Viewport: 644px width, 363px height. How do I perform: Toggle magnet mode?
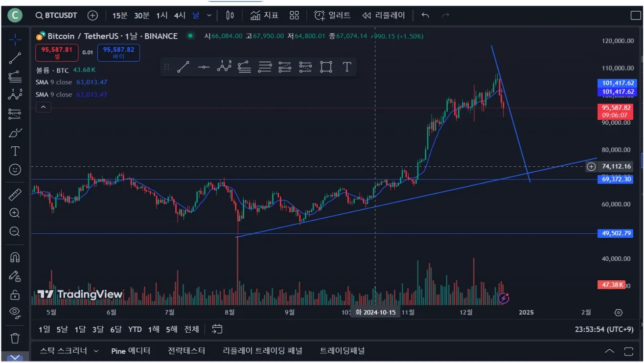tap(15, 257)
